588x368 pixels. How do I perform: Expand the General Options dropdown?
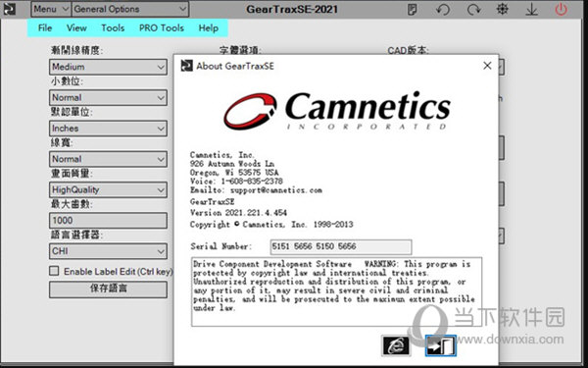pos(130,9)
